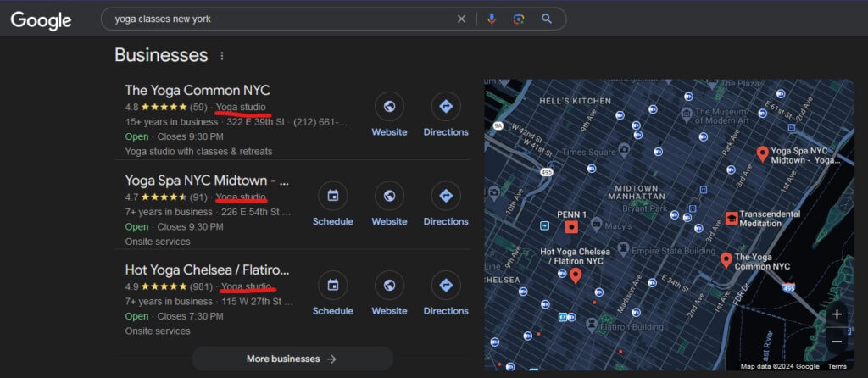Open the three-dot menu beside Businesses heading
The image size is (868, 378).
[x=222, y=56]
